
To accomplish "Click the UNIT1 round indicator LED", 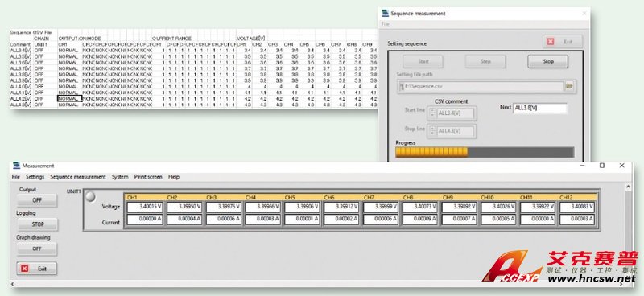I will point(90,197).
